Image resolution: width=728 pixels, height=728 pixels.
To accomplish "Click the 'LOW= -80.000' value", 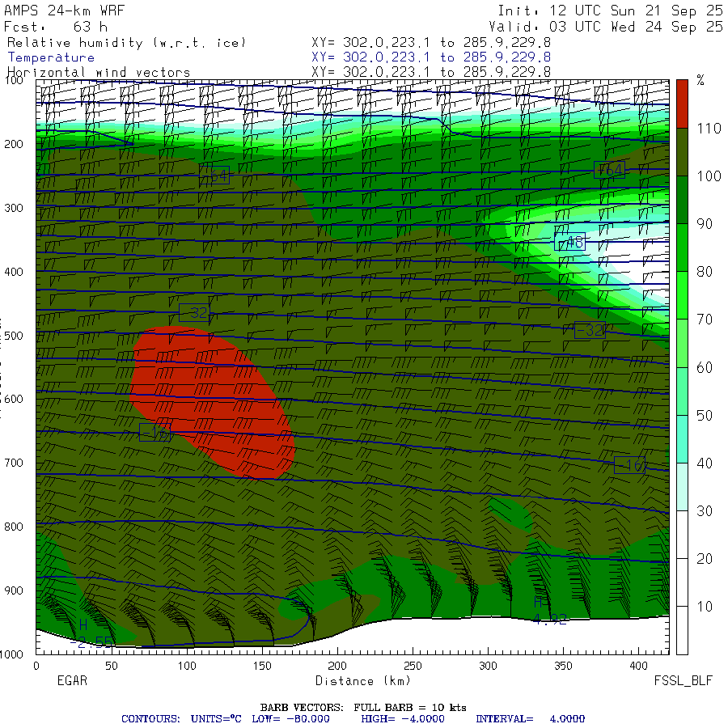I will click(x=290, y=719).
